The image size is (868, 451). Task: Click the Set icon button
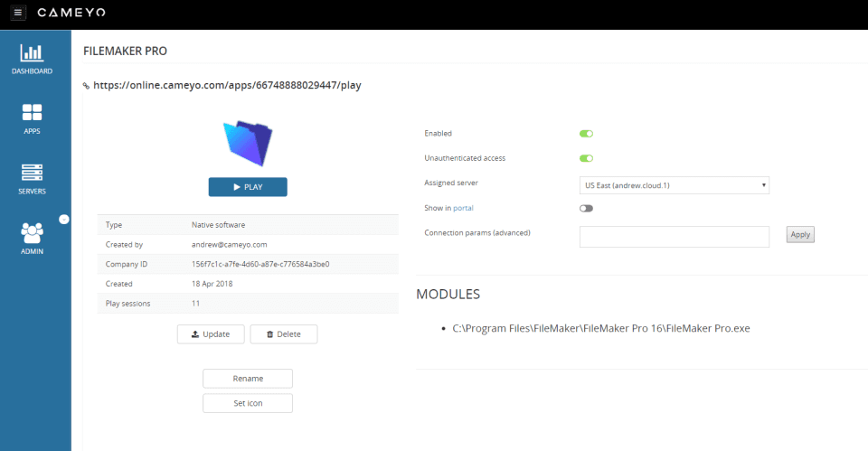click(248, 403)
